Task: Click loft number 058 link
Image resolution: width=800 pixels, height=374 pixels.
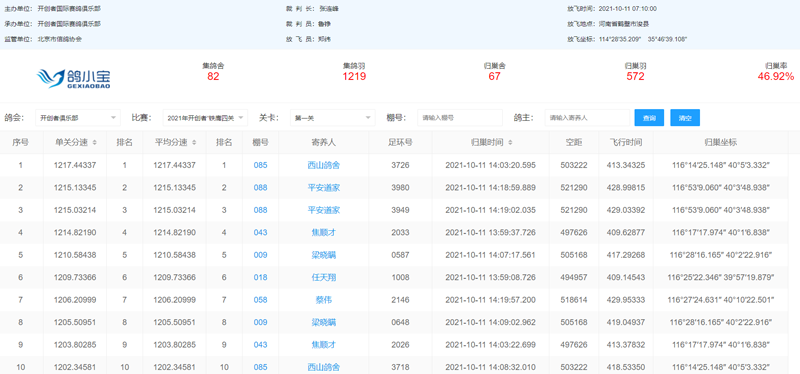Action: [260, 300]
